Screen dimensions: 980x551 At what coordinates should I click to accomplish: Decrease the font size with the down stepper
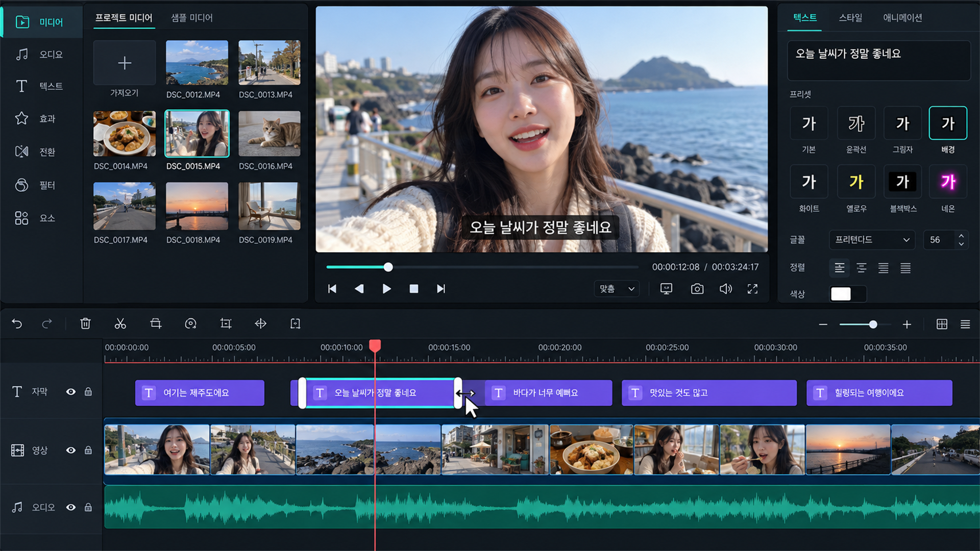tap(961, 244)
